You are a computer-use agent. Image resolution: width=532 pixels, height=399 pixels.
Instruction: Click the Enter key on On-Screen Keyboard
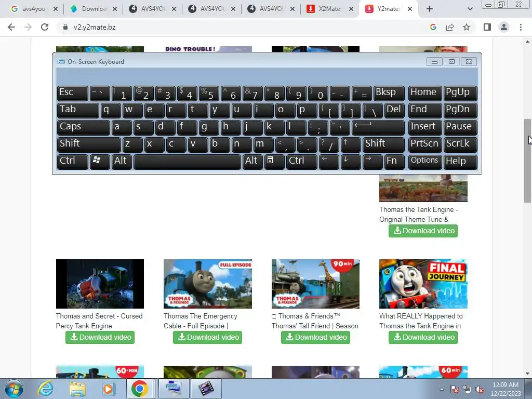378,127
